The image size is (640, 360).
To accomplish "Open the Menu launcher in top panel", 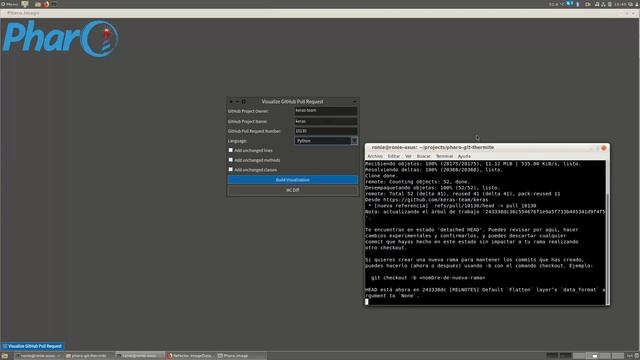I will coord(9,4).
